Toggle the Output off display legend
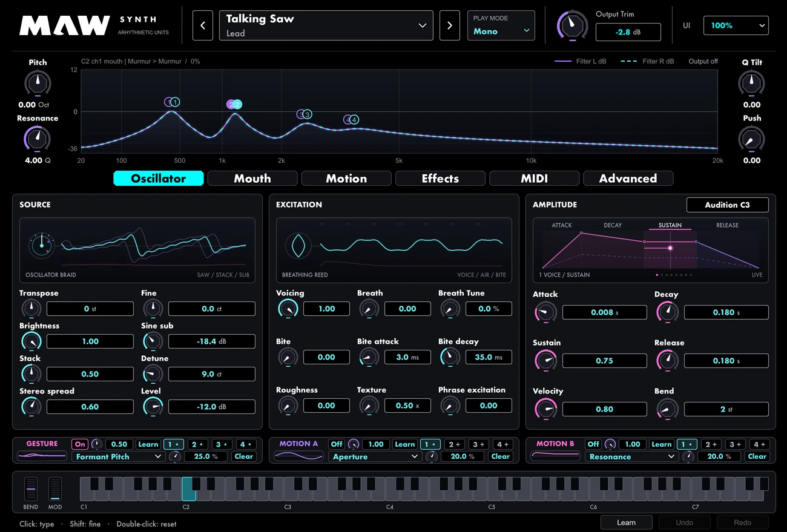The width and height of the screenshot is (787, 532). [x=703, y=61]
